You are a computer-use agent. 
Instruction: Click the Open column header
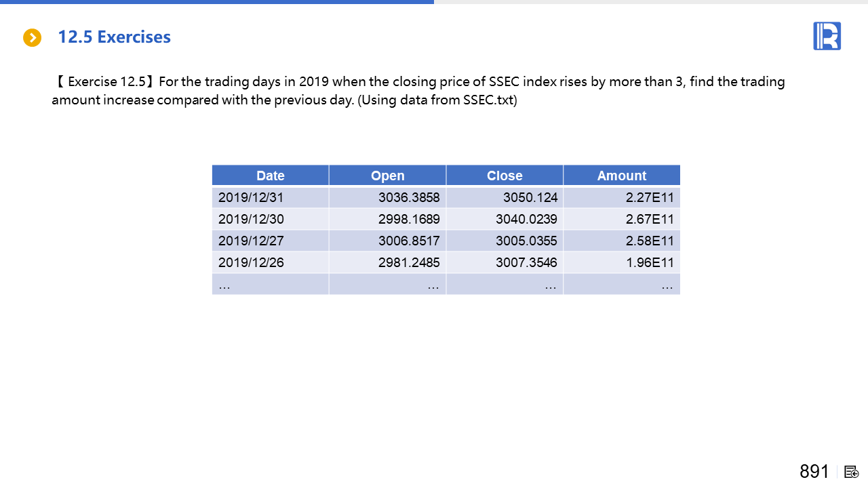pos(387,176)
